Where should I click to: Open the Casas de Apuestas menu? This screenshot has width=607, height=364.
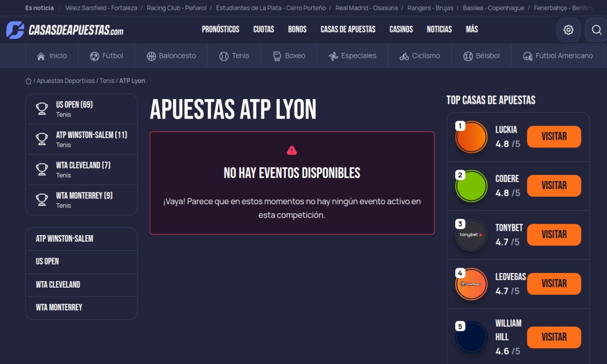(x=348, y=29)
